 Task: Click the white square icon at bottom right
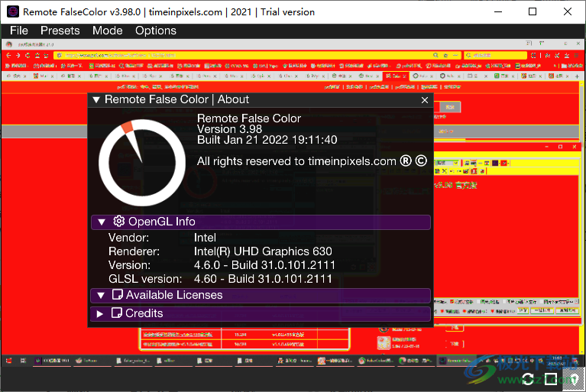[551, 379]
